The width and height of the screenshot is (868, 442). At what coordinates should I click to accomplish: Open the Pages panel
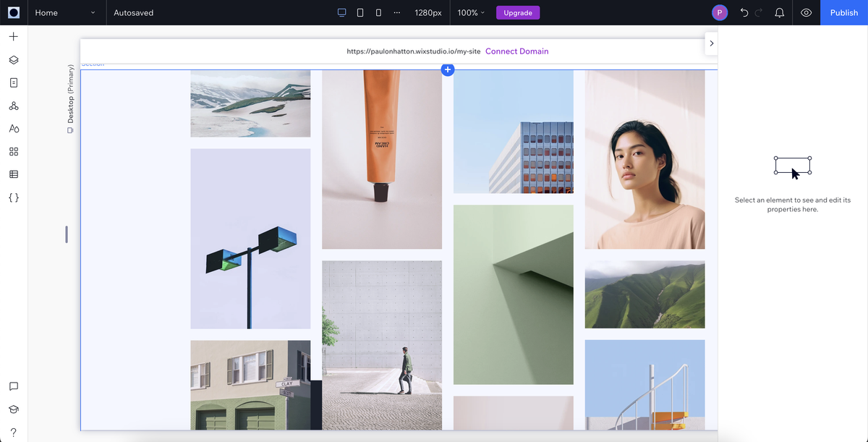pos(13,82)
